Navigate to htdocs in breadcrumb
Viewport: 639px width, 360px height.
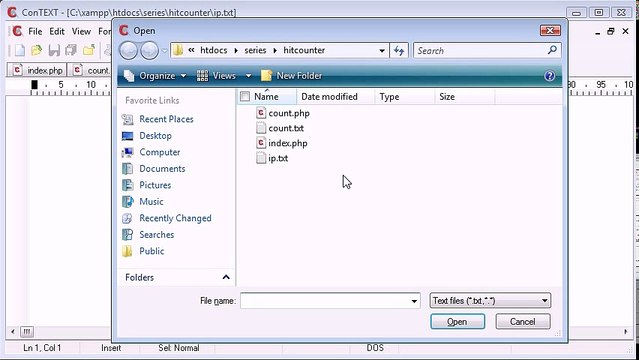coord(214,50)
